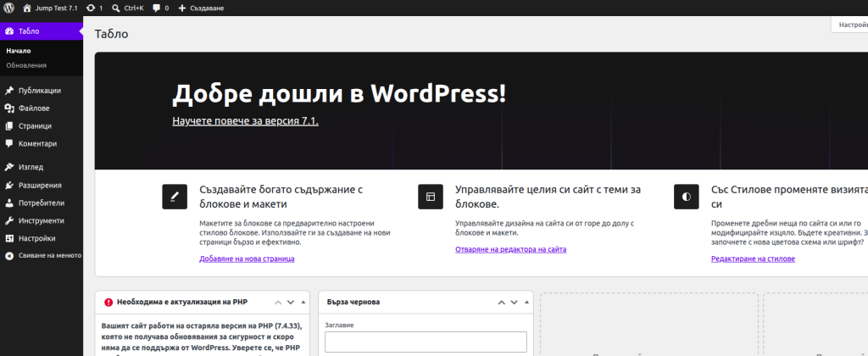Collapse the PHP update panel
Screen dimensions: 868x356
(x=303, y=303)
